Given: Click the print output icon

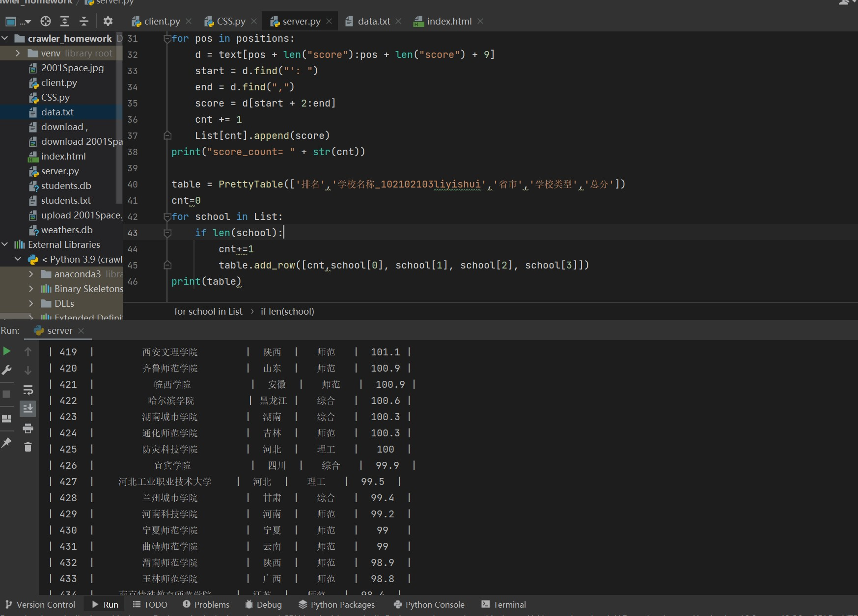Looking at the screenshot, I should coord(28,428).
